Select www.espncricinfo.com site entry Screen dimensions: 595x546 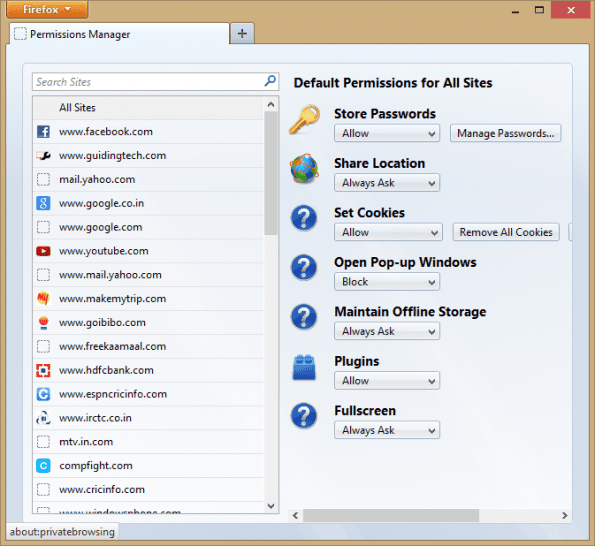(148, 394)
